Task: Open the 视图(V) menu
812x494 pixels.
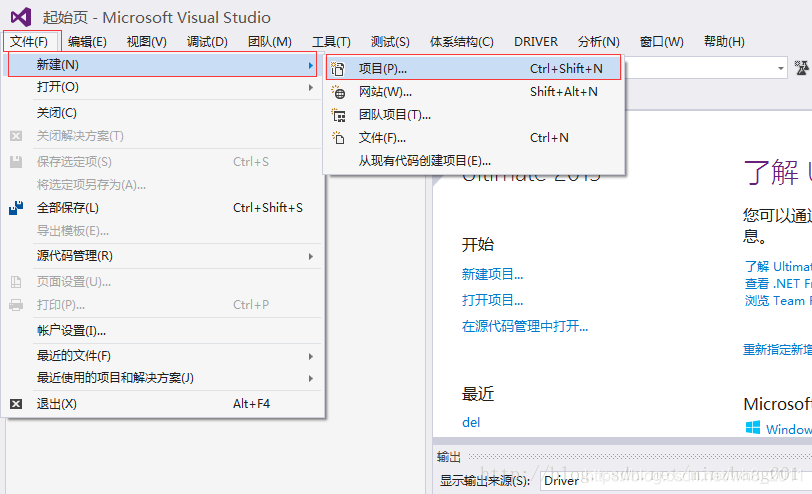Action: coord(147,41)
